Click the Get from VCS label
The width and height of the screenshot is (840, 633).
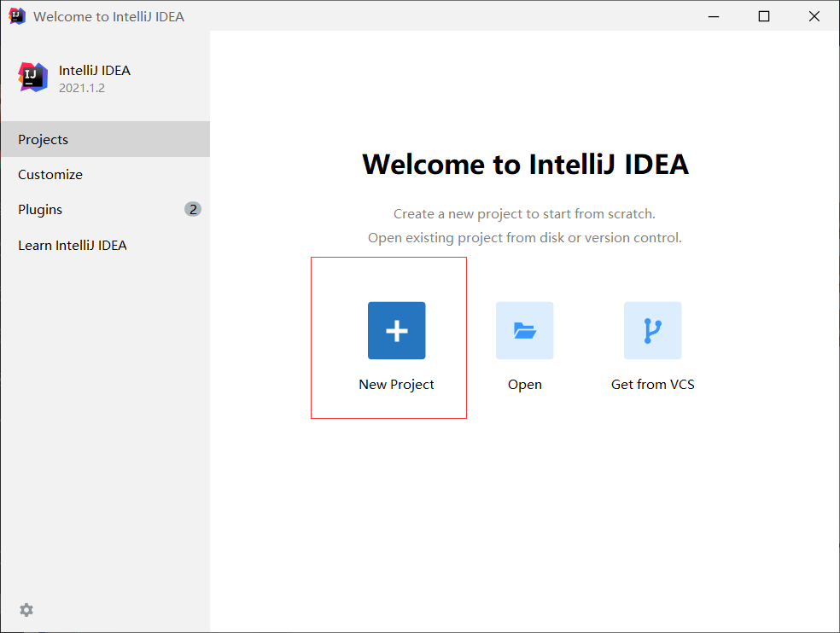coord(652,385)
